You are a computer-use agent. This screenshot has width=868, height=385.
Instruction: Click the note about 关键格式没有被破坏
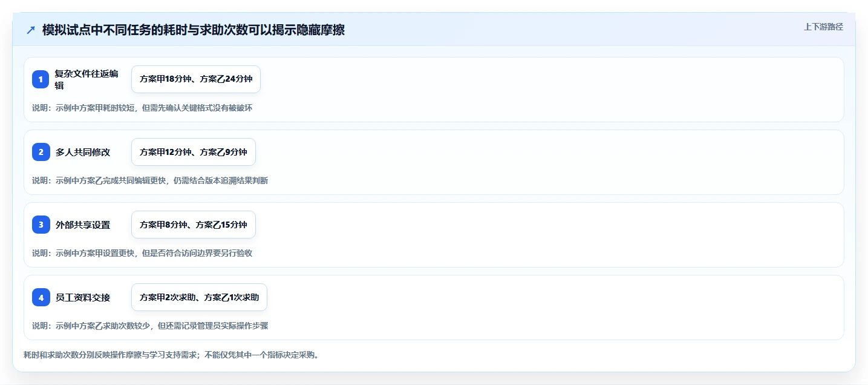[142, 108]
